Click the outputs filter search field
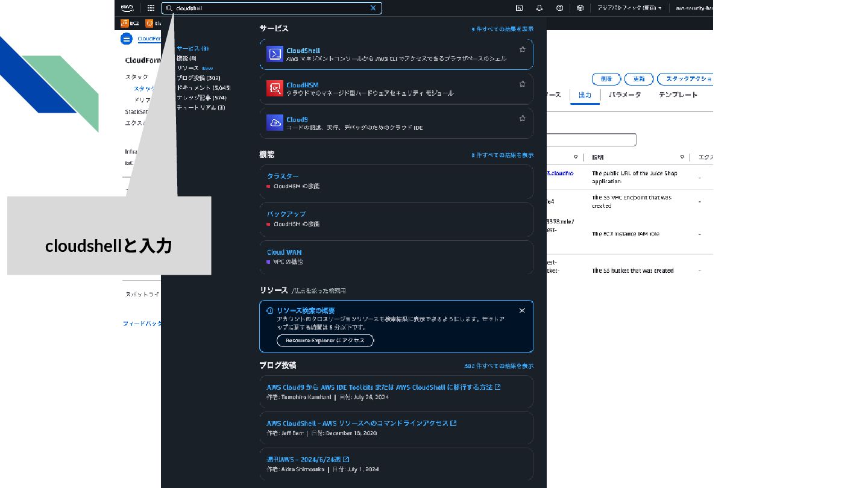868x488 pixels. (x=591, y=140)
